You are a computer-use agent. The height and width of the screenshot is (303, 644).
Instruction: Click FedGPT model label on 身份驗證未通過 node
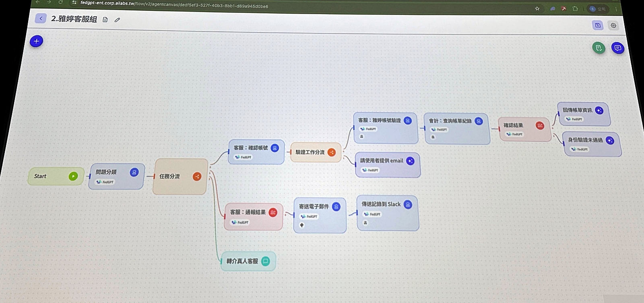click(x=579, y=149)
